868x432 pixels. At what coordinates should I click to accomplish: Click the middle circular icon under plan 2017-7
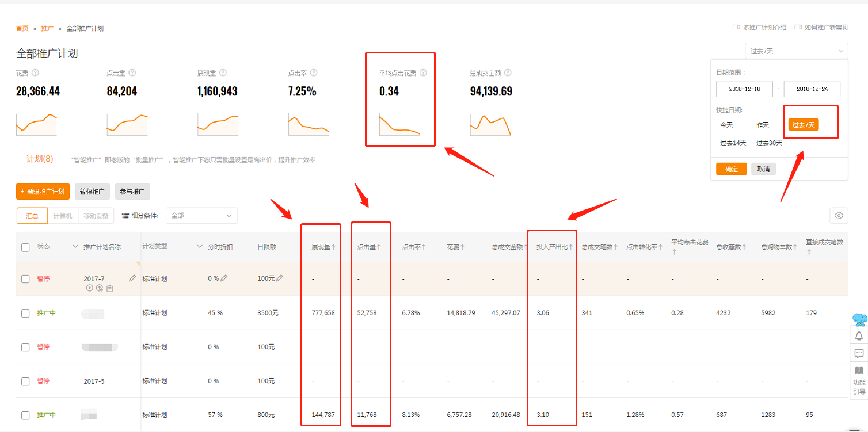100,288
